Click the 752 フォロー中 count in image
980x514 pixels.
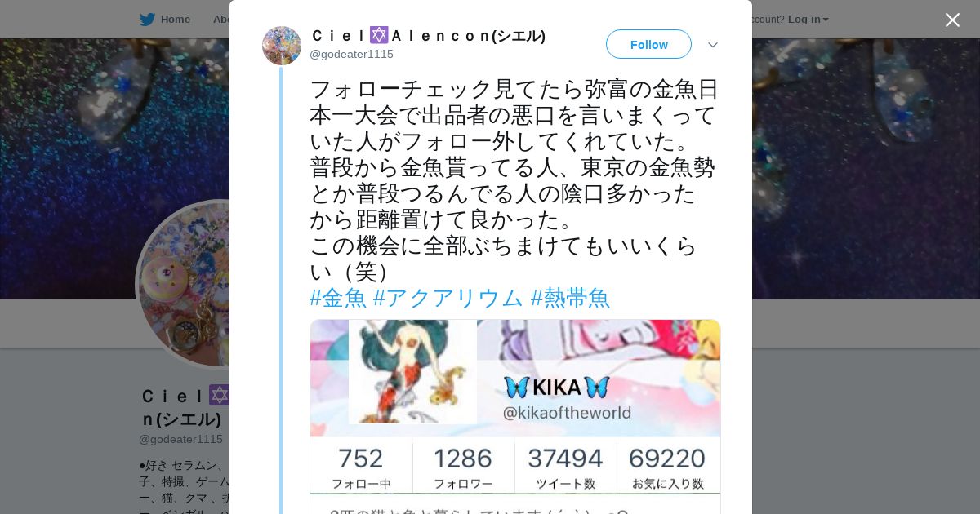click(361, 468)
